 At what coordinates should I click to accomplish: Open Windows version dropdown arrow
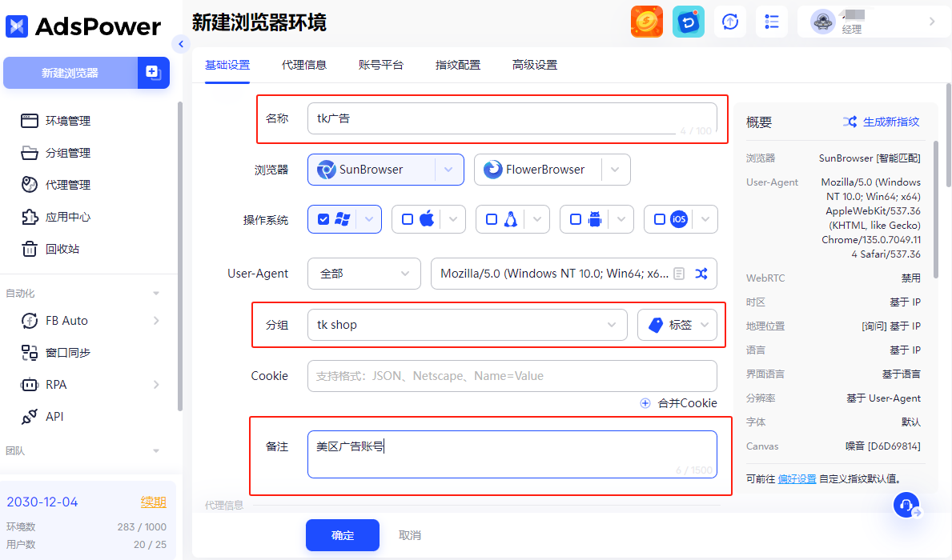[x=368, y=219]
